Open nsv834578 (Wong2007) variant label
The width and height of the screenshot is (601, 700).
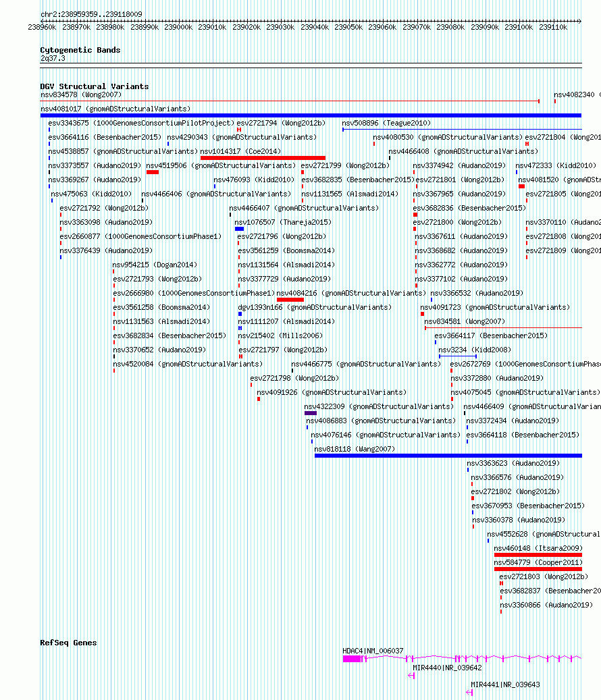(x=81, y=95)
